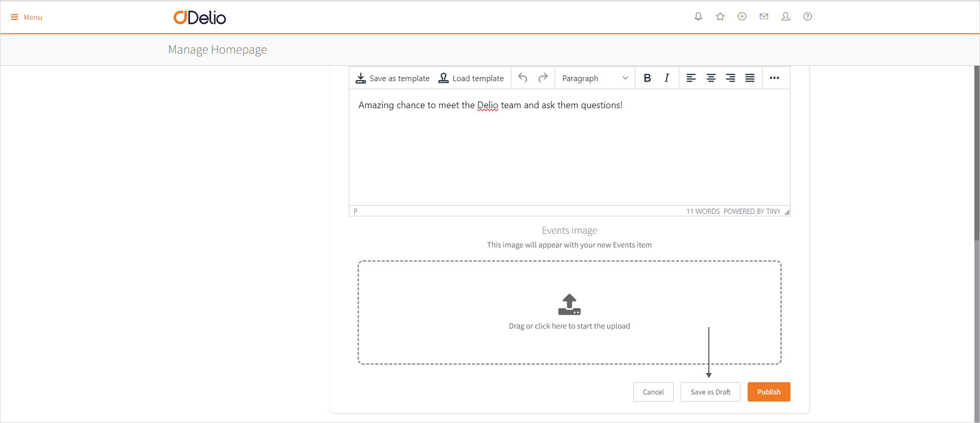The image size is (980, 423).
Task: Click the favorites star icon
Action: tap(720, 16)
